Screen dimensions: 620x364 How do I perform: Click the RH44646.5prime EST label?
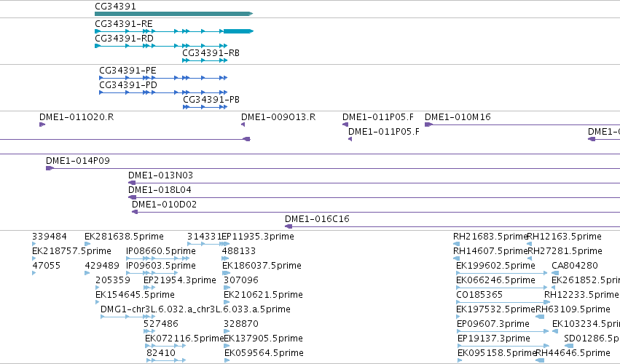[573, 353]
